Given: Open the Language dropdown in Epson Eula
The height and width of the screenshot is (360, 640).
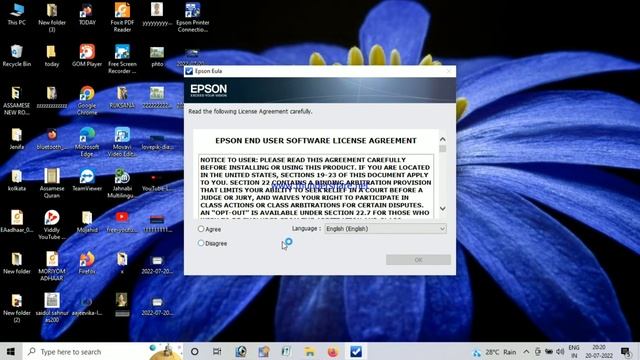Looking at the screenshot, I should [x=385, y=229].
